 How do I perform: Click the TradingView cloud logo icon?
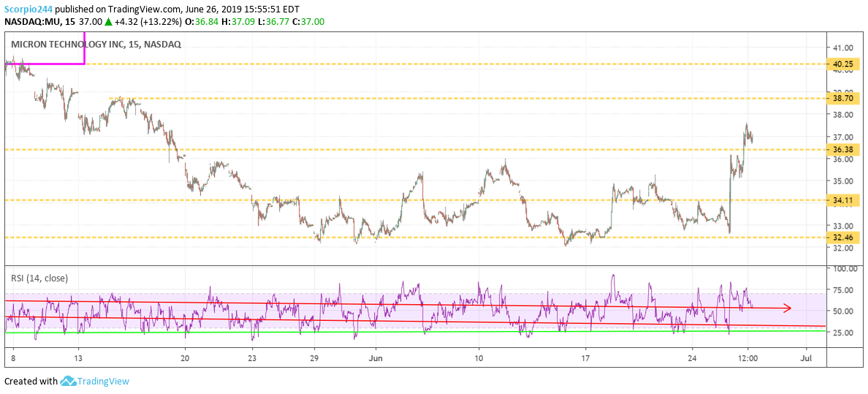tap(67, 382)
